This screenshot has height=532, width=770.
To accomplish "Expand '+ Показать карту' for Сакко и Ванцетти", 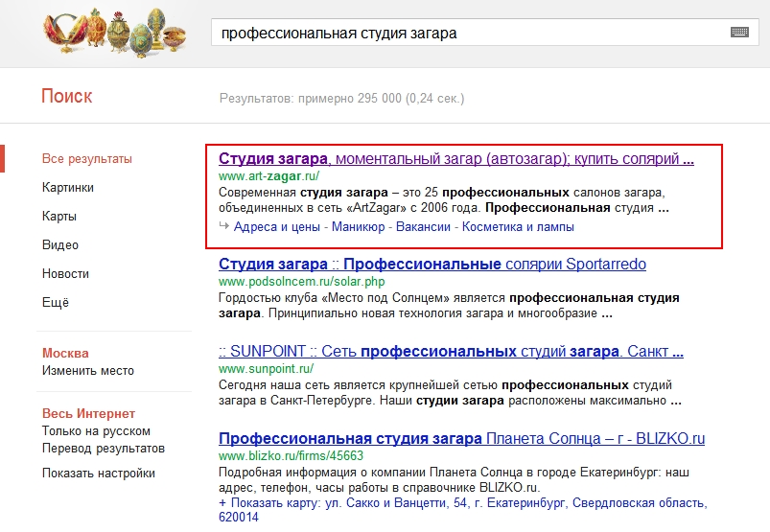I will click(462, 510).
